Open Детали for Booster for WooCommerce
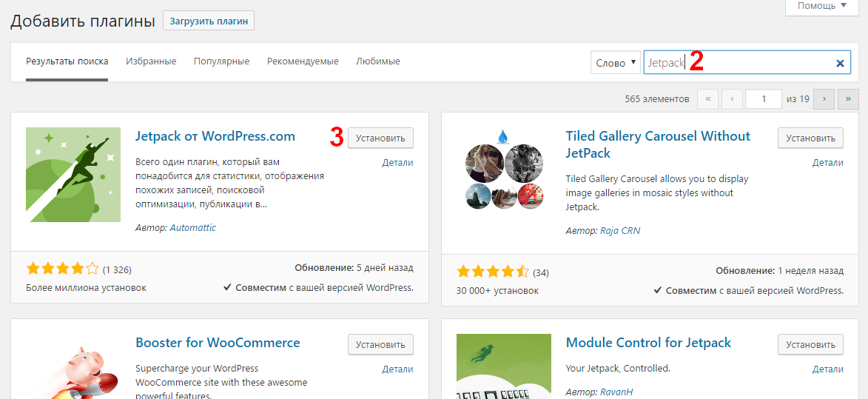The height and width of the screenshot is (399, 868). click(x=397, y=369)
